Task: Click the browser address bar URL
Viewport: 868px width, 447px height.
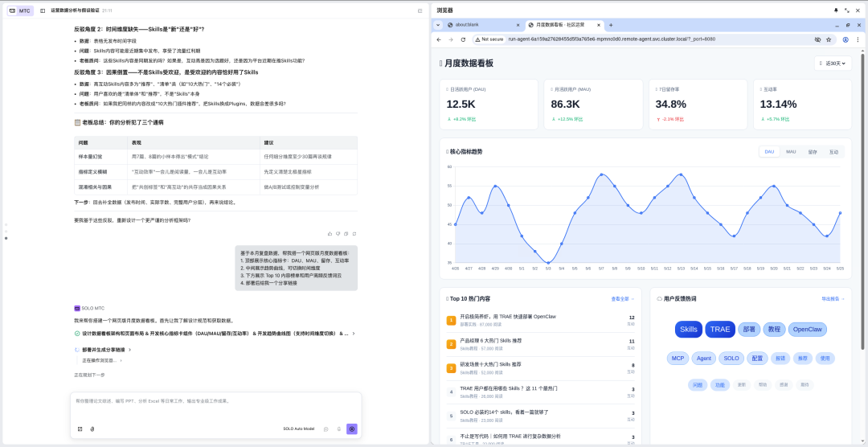Action: point(612,40)
